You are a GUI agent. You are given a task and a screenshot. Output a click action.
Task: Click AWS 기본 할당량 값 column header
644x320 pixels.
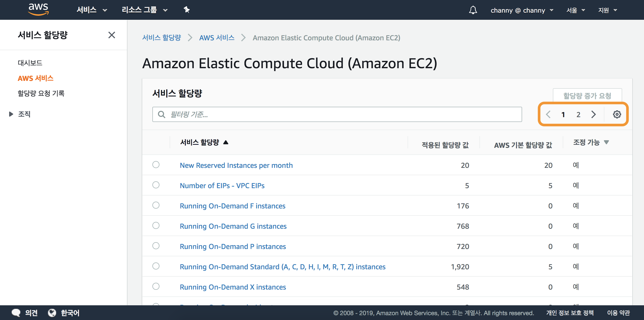point(523,145)
